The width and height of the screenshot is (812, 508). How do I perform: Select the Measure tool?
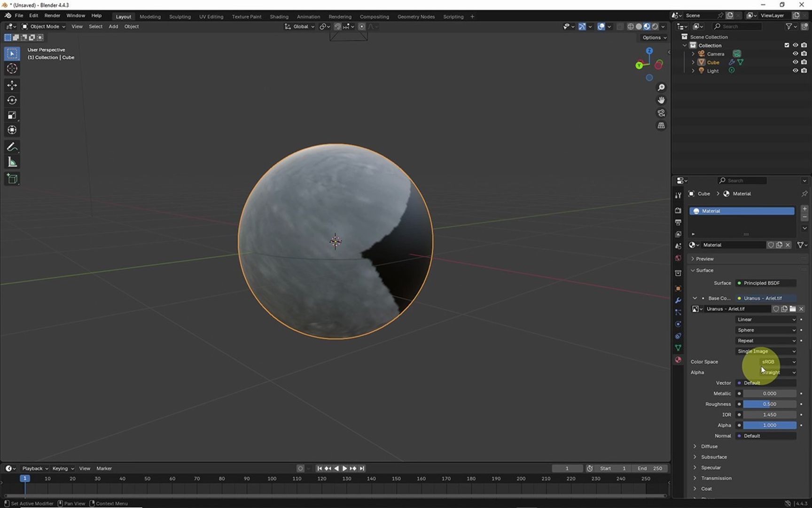[x=12, y=162]
